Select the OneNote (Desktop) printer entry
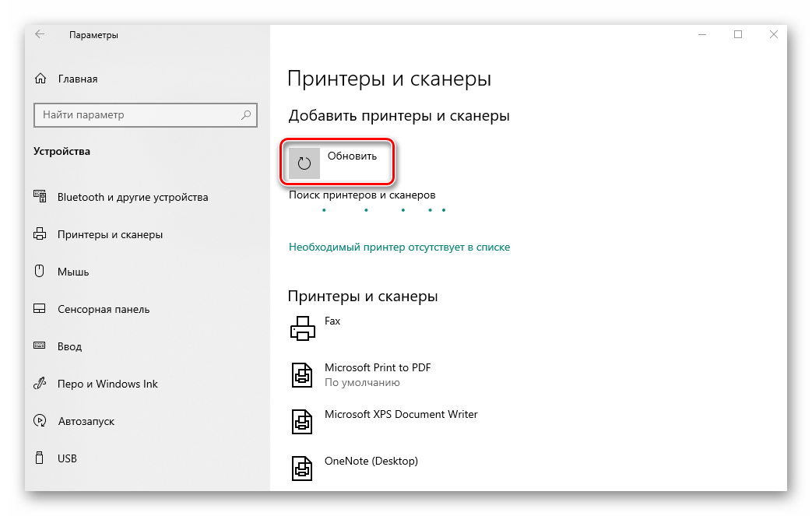The height and width of the screenshot is (516, 812). (371, 461)
